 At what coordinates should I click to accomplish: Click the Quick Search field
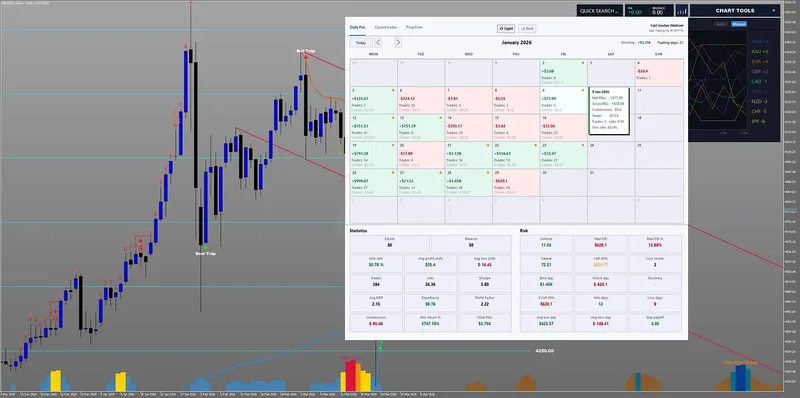tap(599, 11)
